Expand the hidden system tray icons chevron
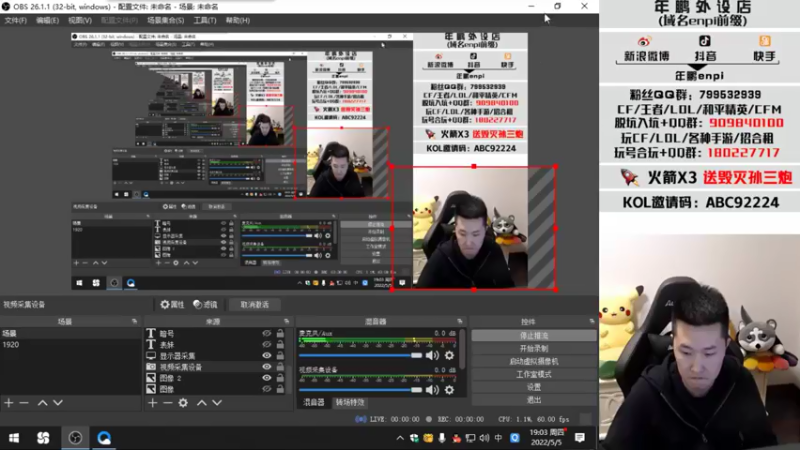The height and width of the screenshot is (450, 800). 400,438
